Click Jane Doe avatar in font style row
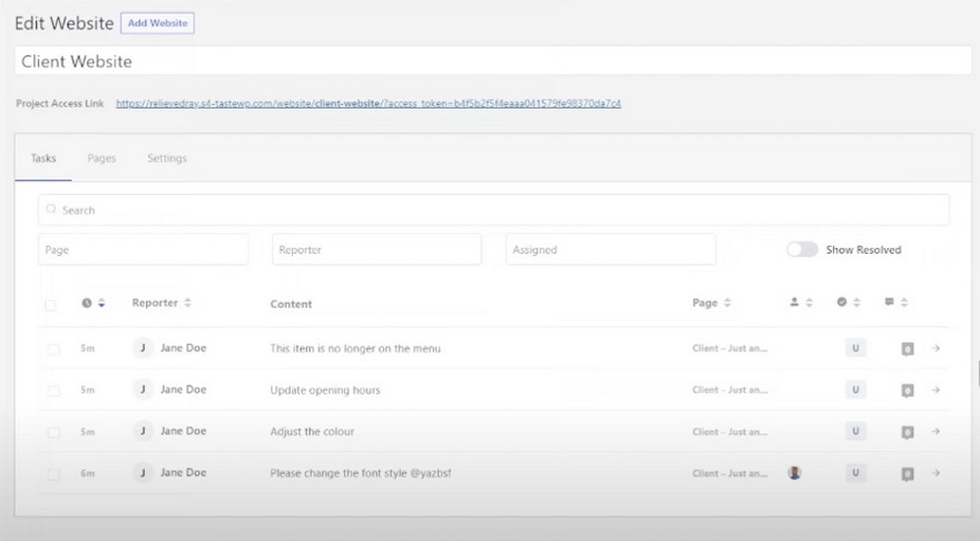980x541 pixels. (x=142, y=473)
